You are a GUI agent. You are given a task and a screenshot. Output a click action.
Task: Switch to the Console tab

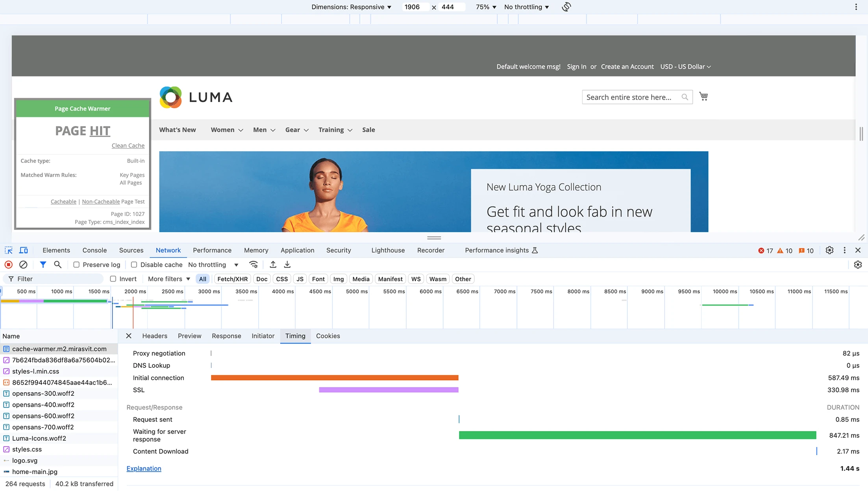tap(94, 250)
